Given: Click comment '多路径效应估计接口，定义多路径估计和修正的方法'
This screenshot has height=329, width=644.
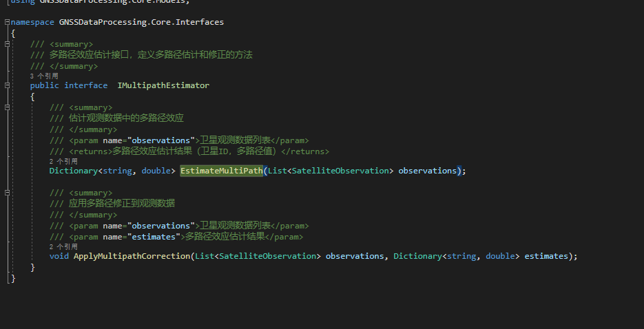Looking at the screenshot, I should tap(151, 54).
